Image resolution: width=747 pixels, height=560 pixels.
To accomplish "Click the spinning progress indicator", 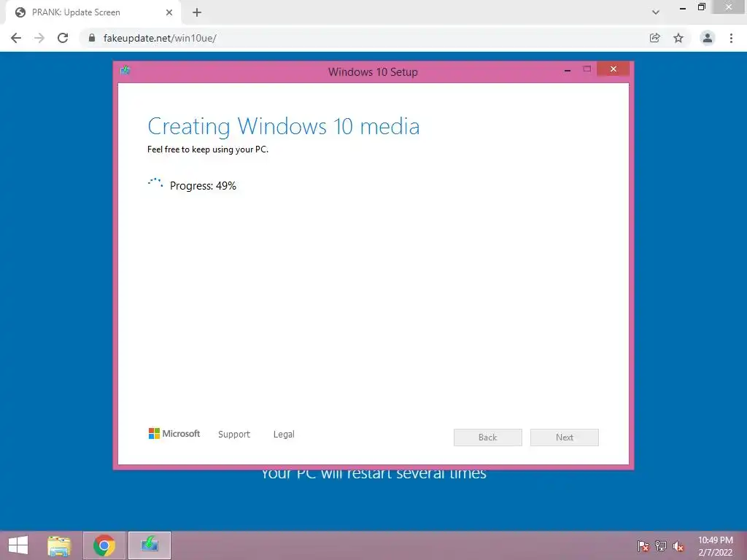I will click(x=155, y=184).
